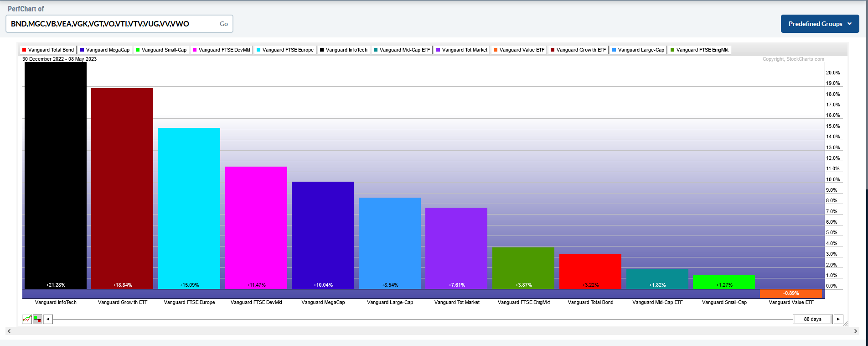Screen dimensions: 868x346
Task: Click the '30 December 2022 - 08 May 2023' date range
Action: (x=59, y=59)
